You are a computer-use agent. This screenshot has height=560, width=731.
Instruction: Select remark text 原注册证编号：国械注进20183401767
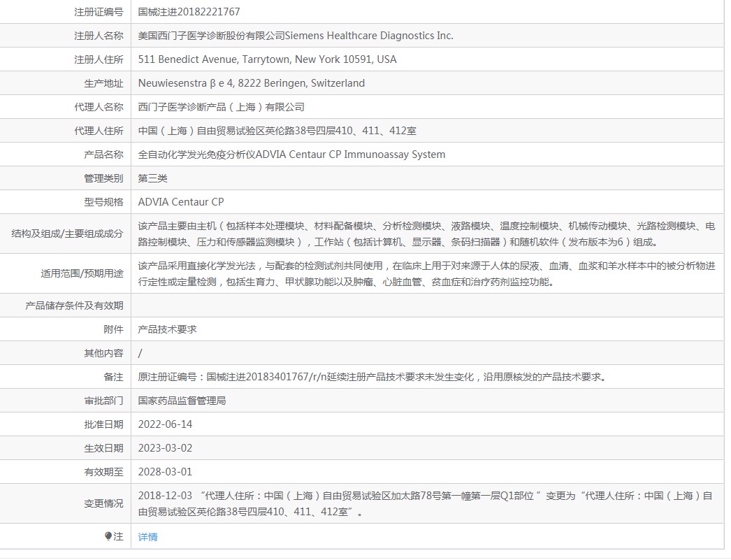point(372,378)
